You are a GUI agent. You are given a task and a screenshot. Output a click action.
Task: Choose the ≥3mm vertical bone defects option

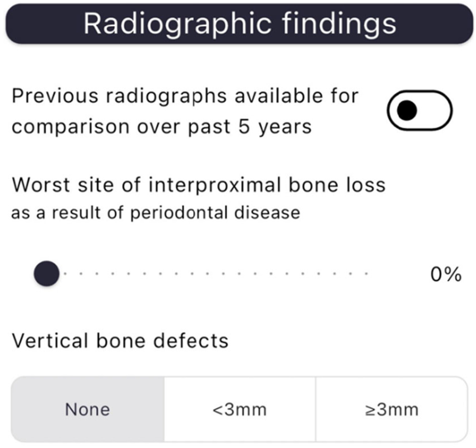392,409
